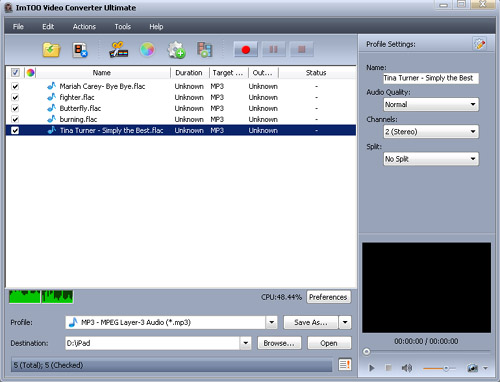
Task: Click the color wheel column header icon
Action: click(x=30, y=73)
